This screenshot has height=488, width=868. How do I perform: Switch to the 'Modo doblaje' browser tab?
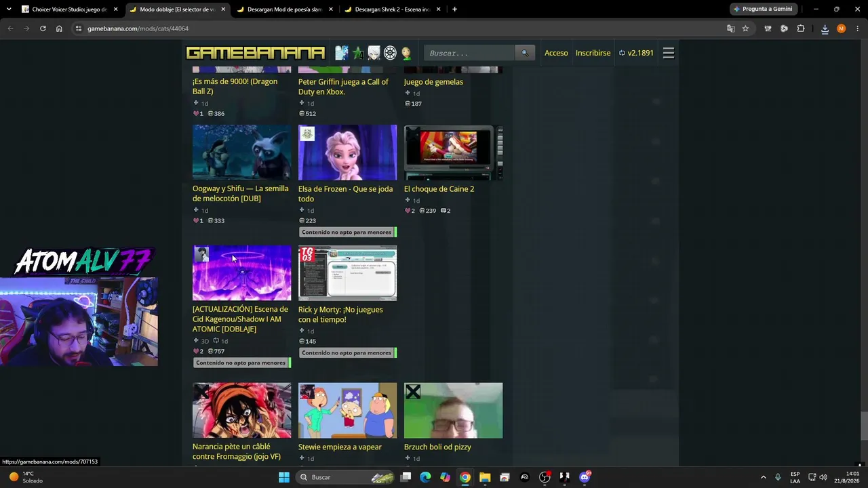click(x=176, y=9)
